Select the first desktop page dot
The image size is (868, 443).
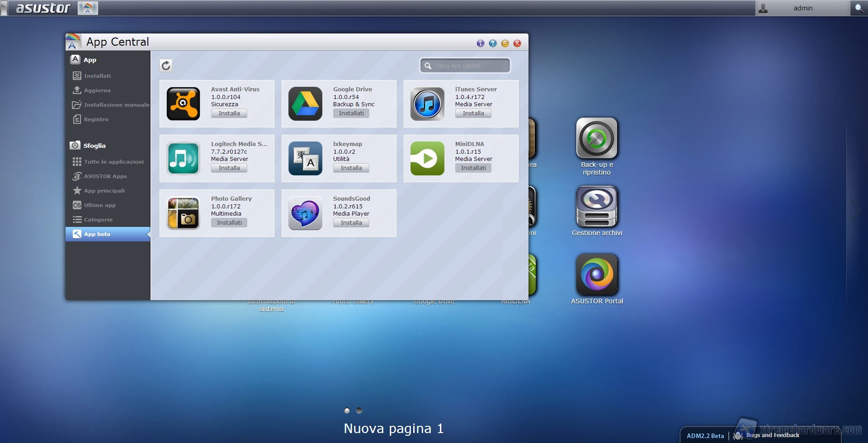tap(347, 410)
